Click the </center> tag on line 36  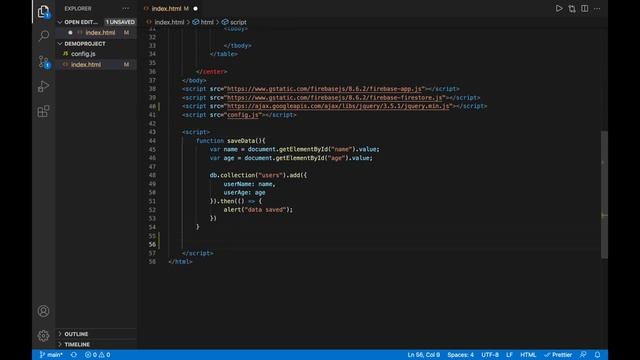click(x=211, y=71)
